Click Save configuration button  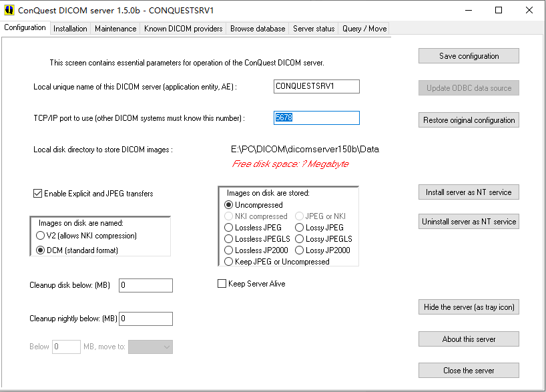pyautogui.click(x=469, y=55)
